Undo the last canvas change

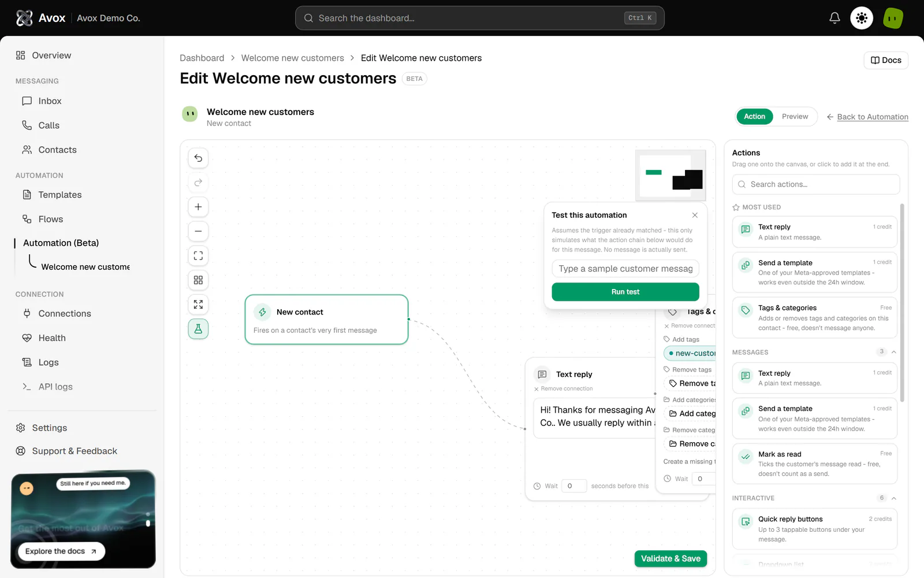[x=198, y=158]
